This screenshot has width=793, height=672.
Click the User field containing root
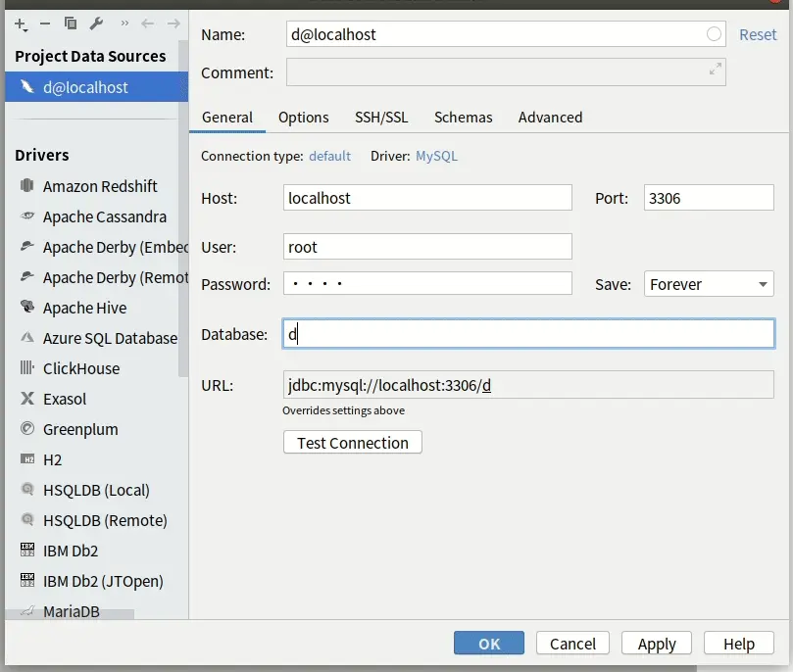[427, 247]
